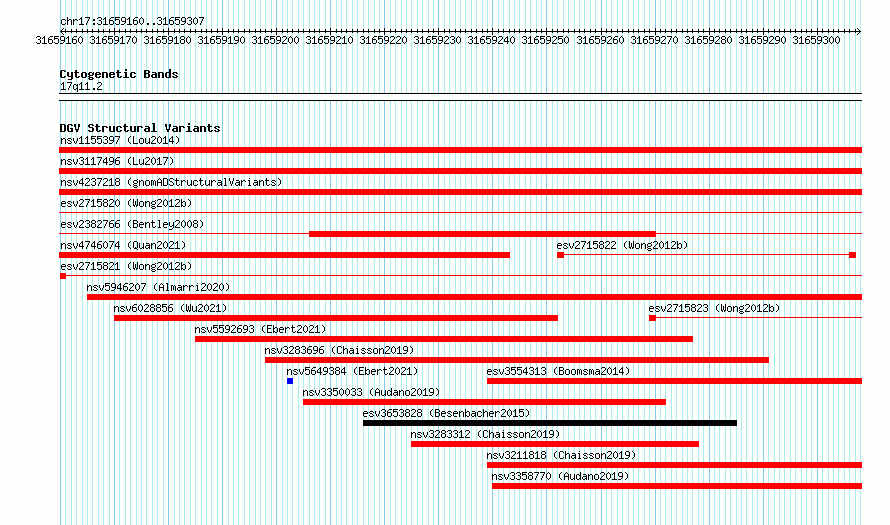Open nsv3283312 (Chaisson2019) label
This screenshot has width=890, height=525.
pyautogui.click(x=485, y=434)
